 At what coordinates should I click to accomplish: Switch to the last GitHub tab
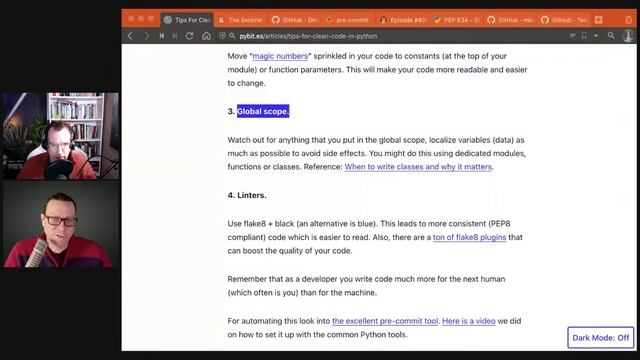point(564,20)
